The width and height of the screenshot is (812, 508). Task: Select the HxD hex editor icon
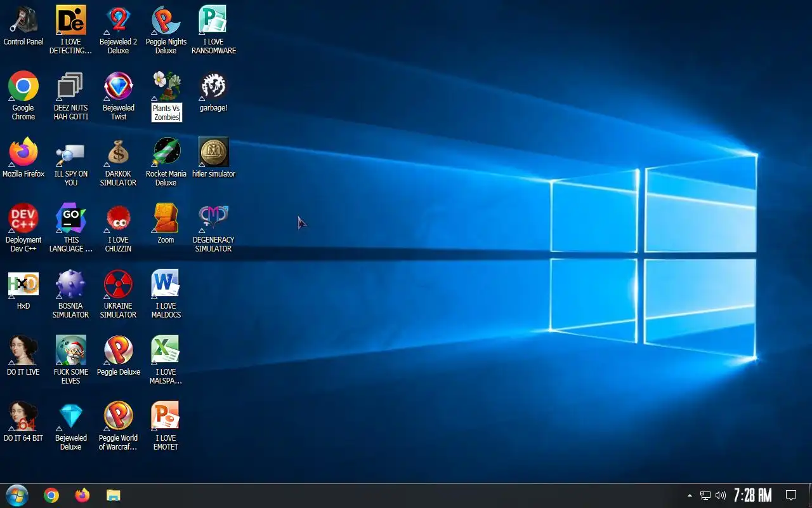(23, 284)
